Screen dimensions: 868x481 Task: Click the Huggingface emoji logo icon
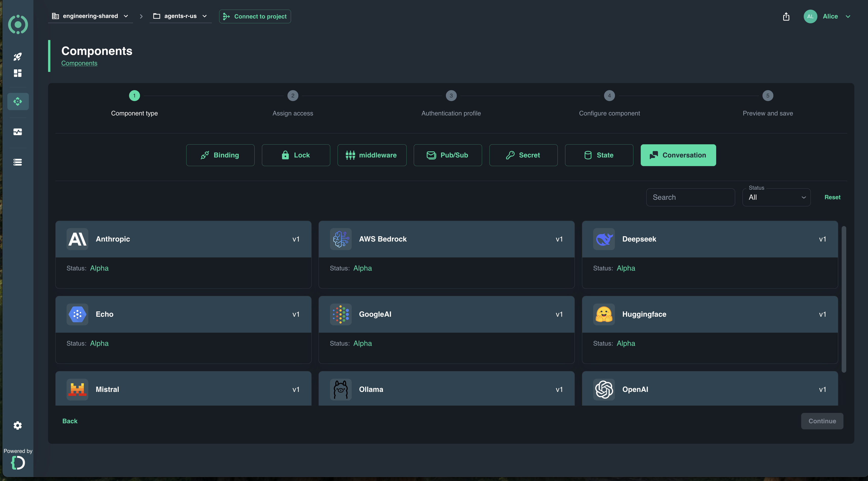[x=604, y=314]
